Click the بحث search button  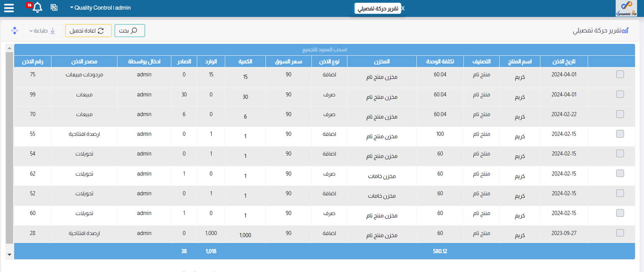pos(129,31)
